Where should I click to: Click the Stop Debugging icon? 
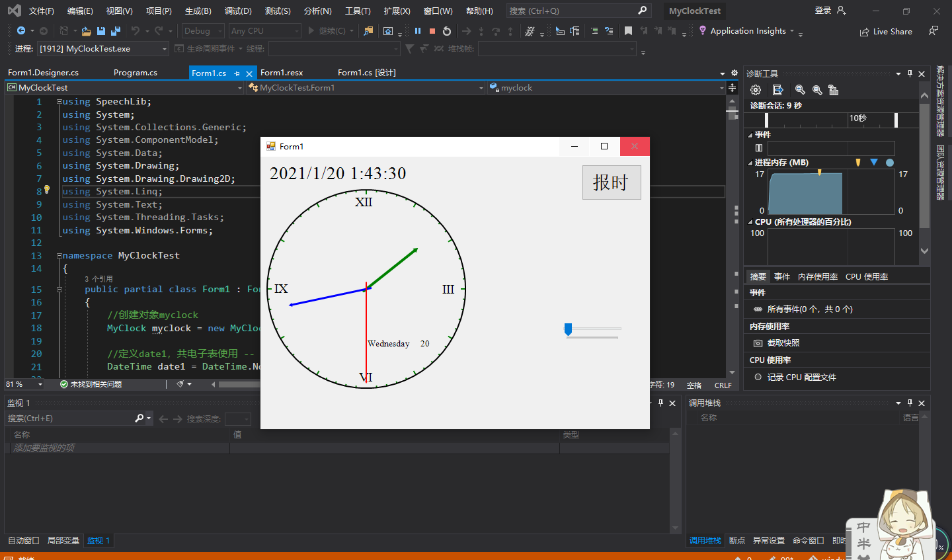click(x=432, y=30)
